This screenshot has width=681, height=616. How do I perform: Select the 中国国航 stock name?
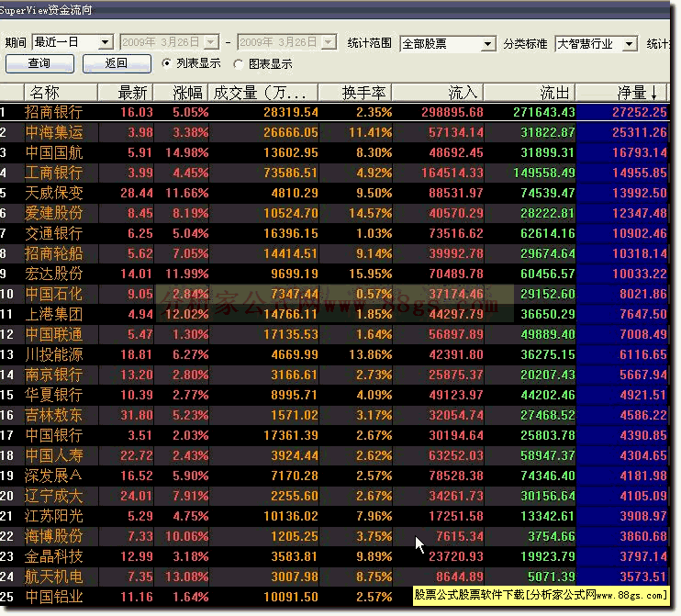pos(54,152)
